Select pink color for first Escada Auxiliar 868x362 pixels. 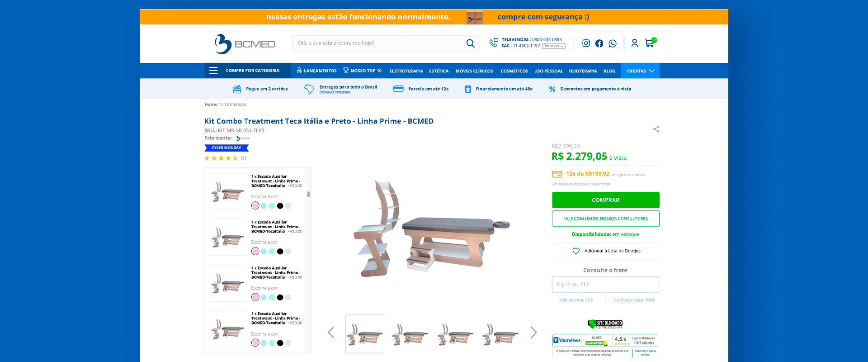(x=255, y=206)
